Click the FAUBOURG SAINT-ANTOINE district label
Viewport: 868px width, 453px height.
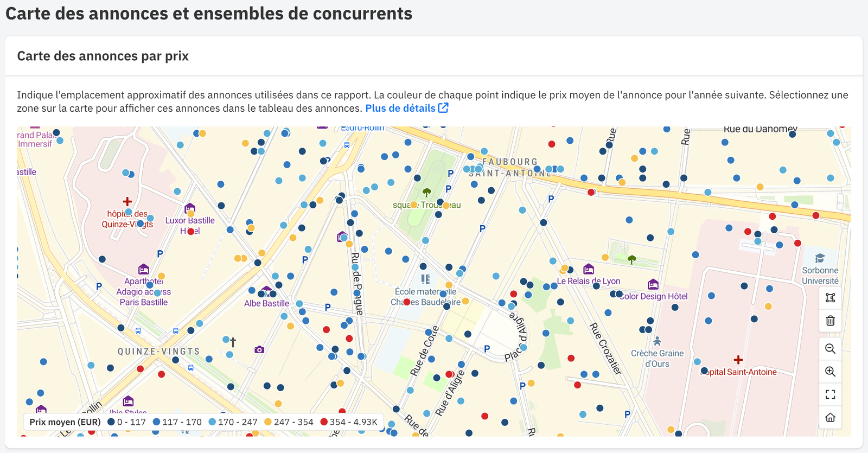click(x=510, y=168)
